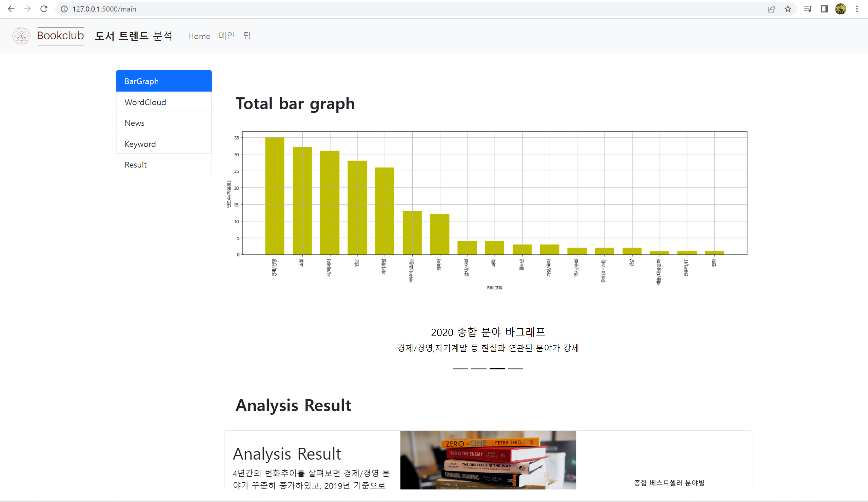Image resolution: width=868 pixels, height=502 pixels.
Task: Click the Home navigation link
Action: (199, 36)
